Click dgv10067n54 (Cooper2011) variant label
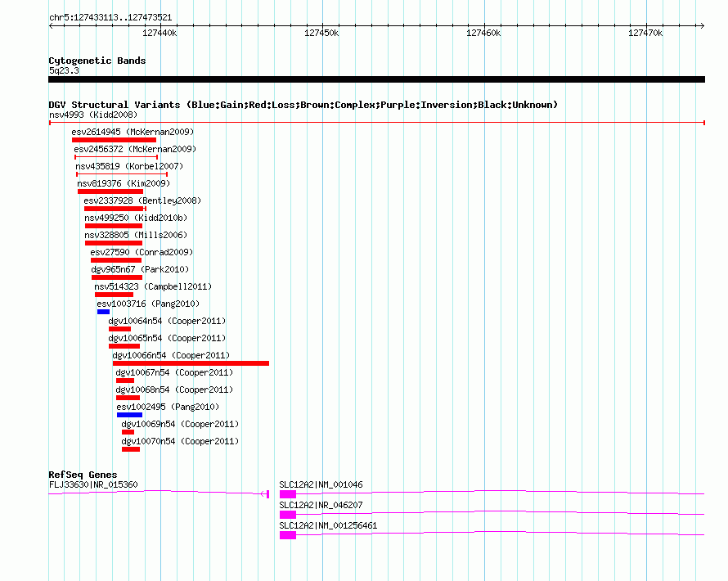The image size is (728, 581). tap(174, 372)
